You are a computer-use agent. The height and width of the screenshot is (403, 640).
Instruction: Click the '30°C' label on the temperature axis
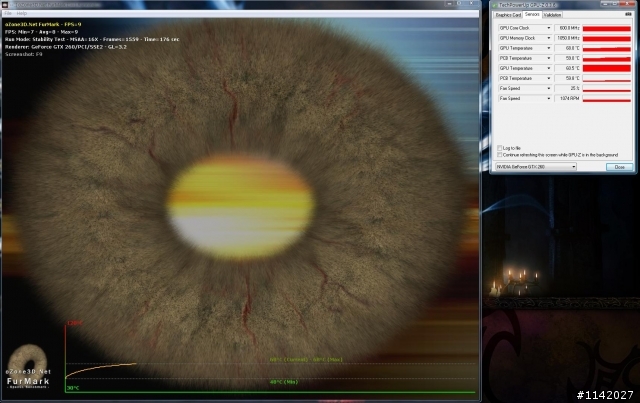pyautogui.click(x=73, y=388)
